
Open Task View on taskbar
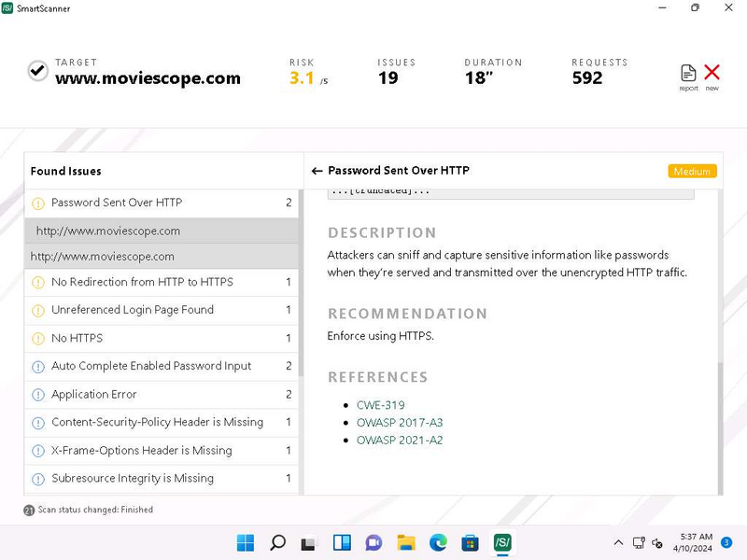pos(309,543)
